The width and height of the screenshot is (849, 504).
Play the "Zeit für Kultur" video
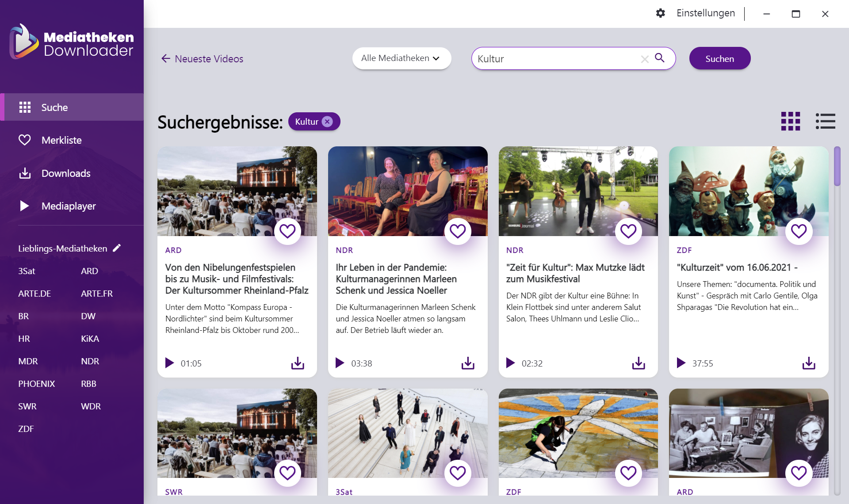click(510, 363)
